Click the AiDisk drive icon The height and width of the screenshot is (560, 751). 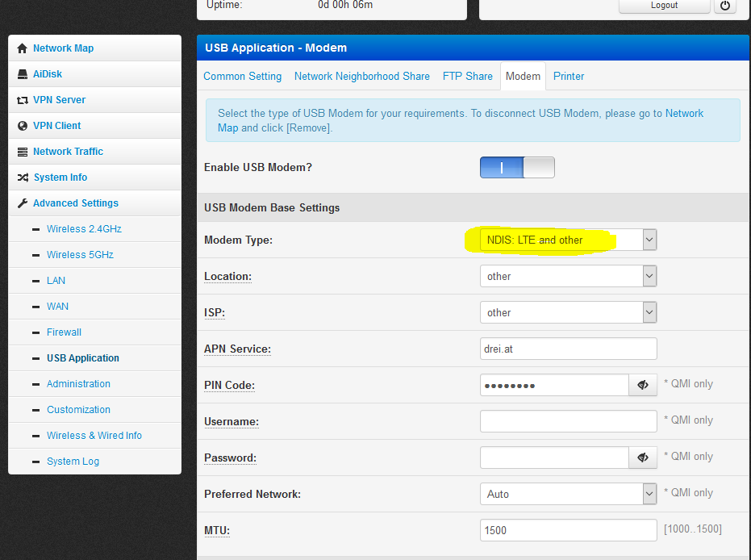click(x=23, y=74)
